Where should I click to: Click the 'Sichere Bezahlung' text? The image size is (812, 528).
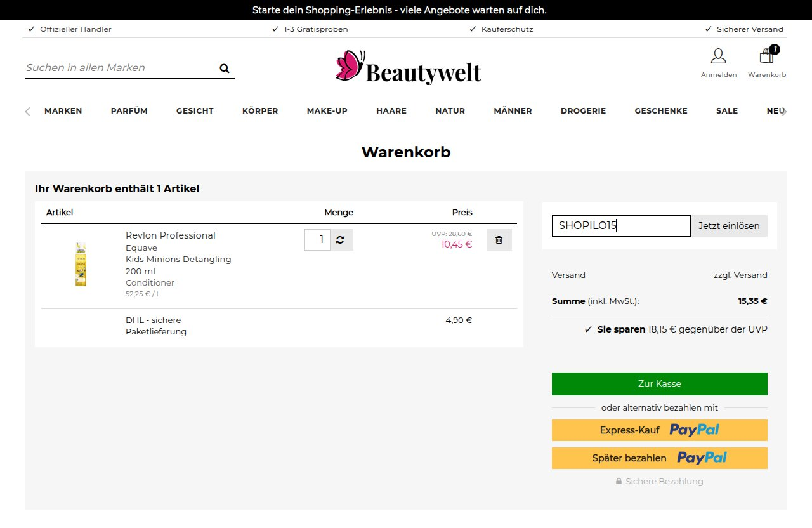coord(664,482)
